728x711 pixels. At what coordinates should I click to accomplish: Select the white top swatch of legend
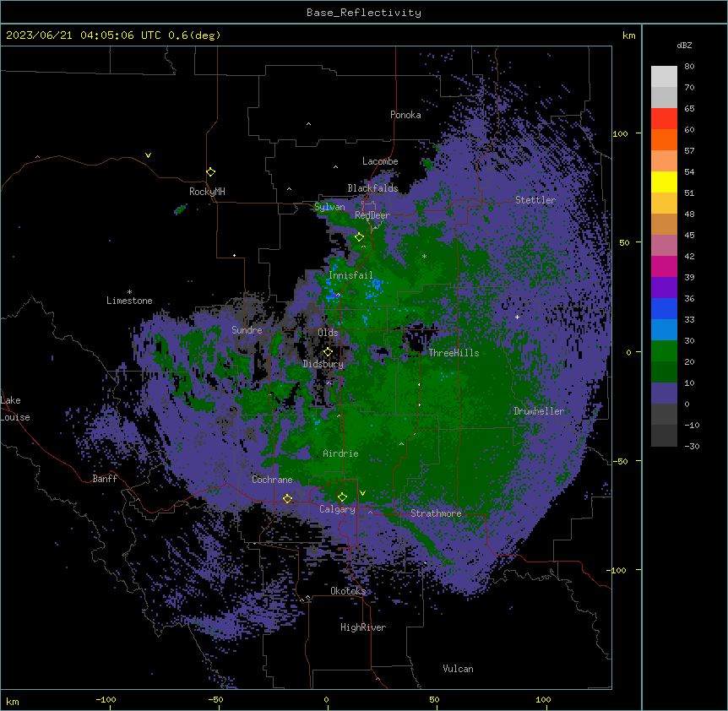(x=664, y=77)
